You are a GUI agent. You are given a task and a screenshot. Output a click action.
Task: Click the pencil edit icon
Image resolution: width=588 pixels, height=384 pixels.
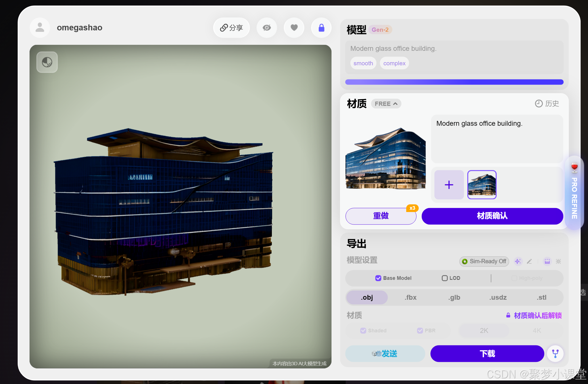(x=529, y=261)
